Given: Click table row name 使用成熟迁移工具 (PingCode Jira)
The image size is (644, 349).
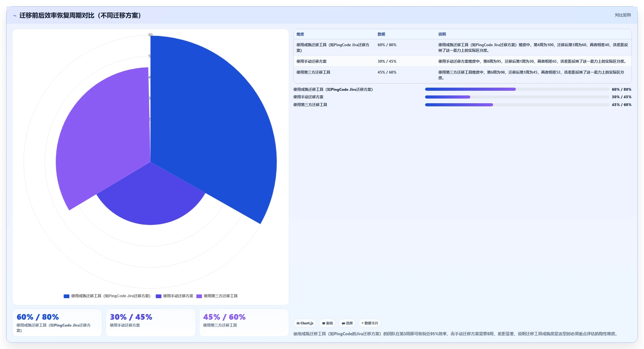Looking at the screenshot, I should [333, 48].
